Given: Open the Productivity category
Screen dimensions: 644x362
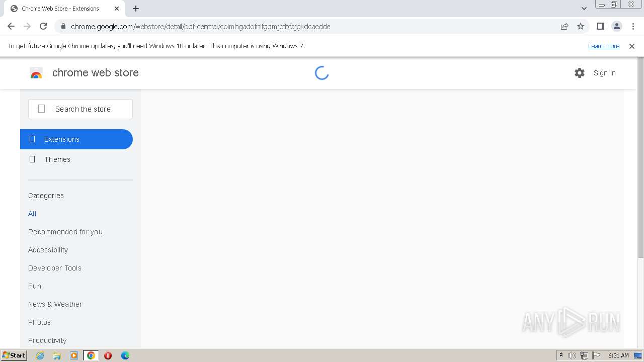Looking at the screenshot, I should 47,340.
